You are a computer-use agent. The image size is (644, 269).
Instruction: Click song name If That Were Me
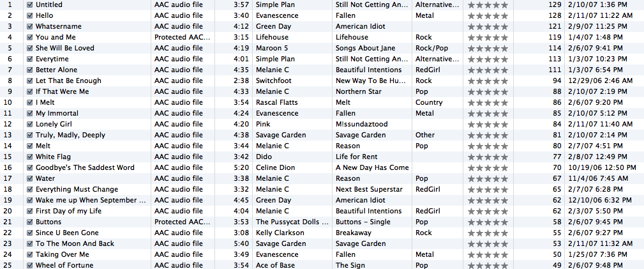[x=62, y=91]
